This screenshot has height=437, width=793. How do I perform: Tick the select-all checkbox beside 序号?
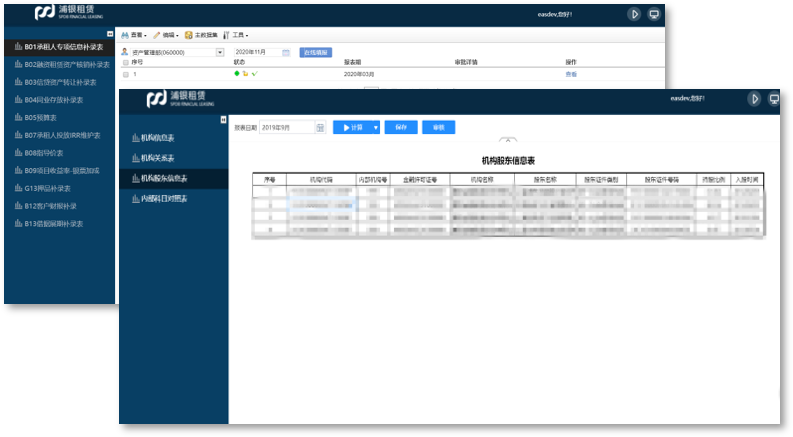pos(125,62)
